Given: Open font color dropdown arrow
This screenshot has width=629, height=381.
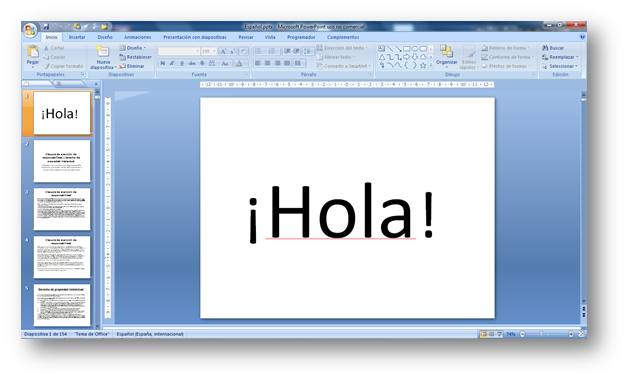Looking at the screenshot, I should click(x=245, y=63).
